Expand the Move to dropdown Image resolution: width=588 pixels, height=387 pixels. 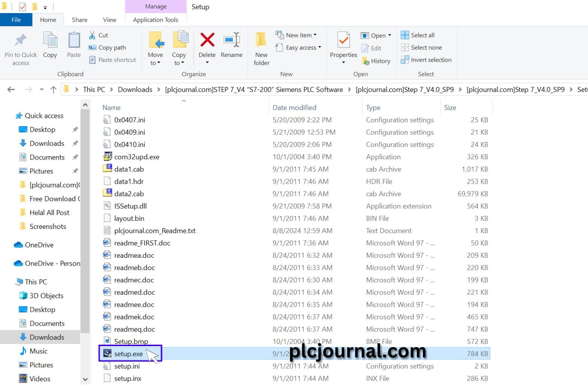point(155,63)
